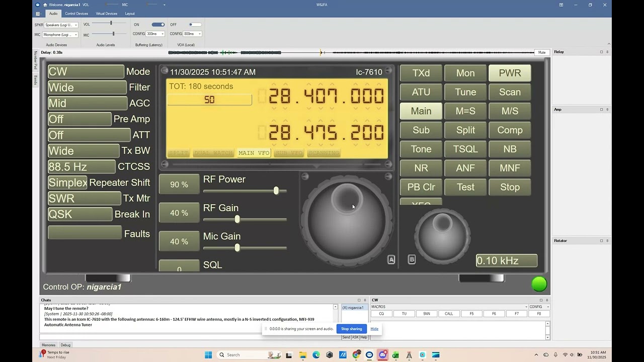Open the MIC Microphone device dropdown
Image resolution: width=644 pixels, height=362 pixels.
[60, 35]
